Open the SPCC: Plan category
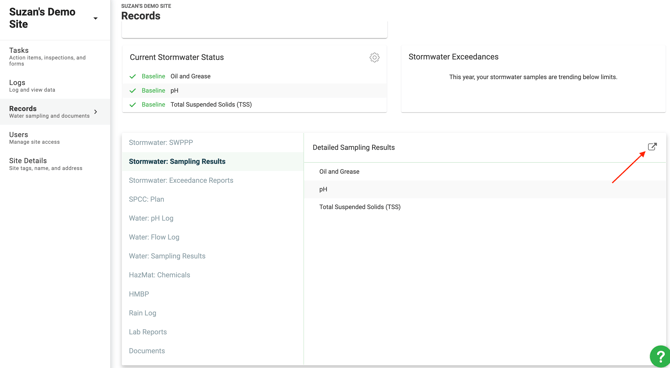 pyautogui.click(x=212, y=199)
